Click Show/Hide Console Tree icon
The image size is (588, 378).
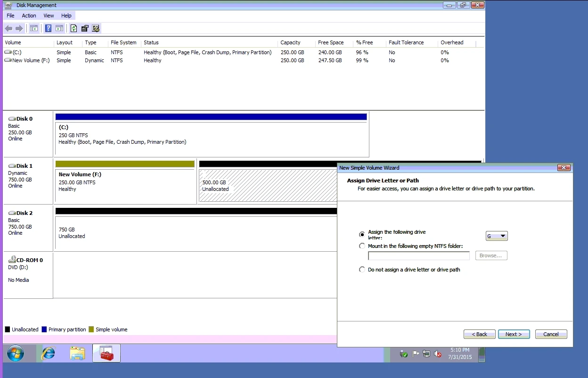pos(34,29)
